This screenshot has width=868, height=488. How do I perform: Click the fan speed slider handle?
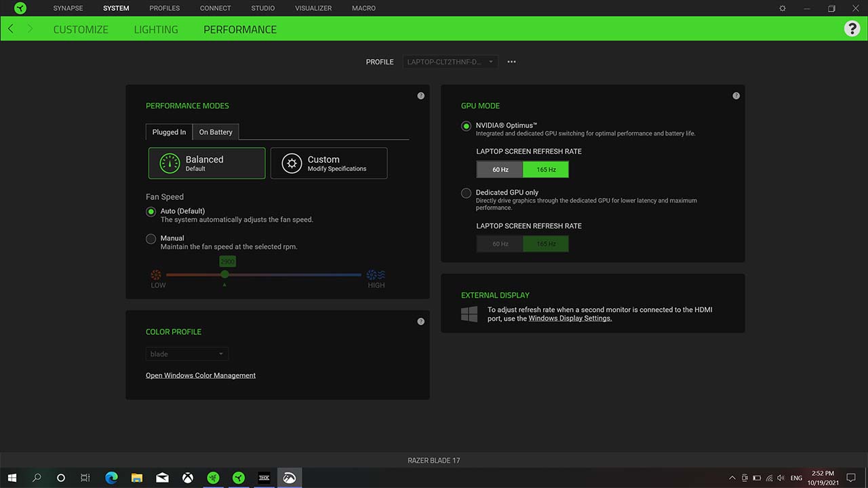224,274
